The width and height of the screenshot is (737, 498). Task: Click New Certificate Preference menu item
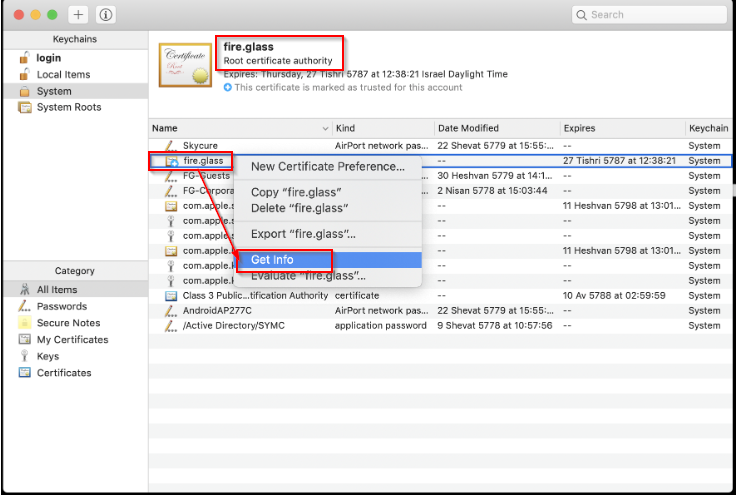(x=327, y=166)
